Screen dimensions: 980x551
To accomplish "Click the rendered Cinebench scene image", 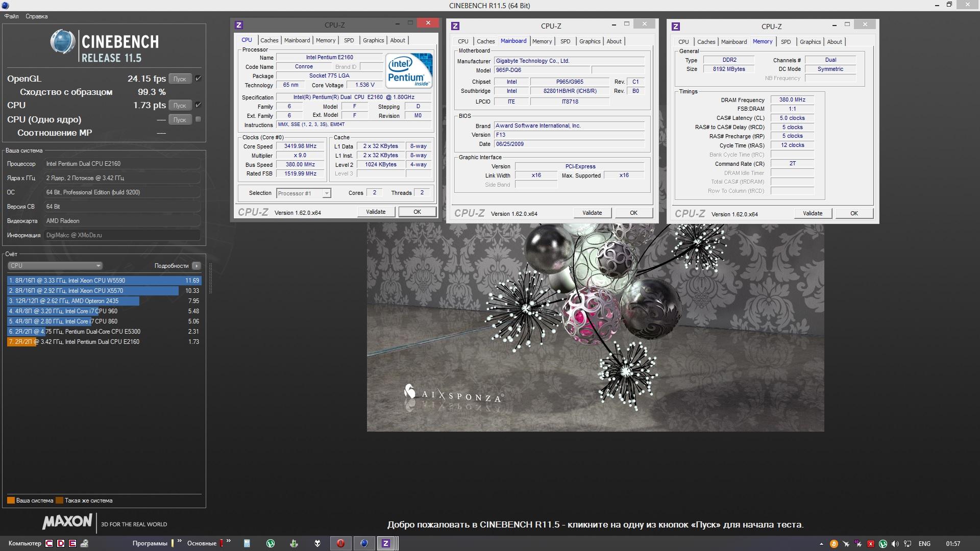I will pyautogui.click(x=595, y=328).
